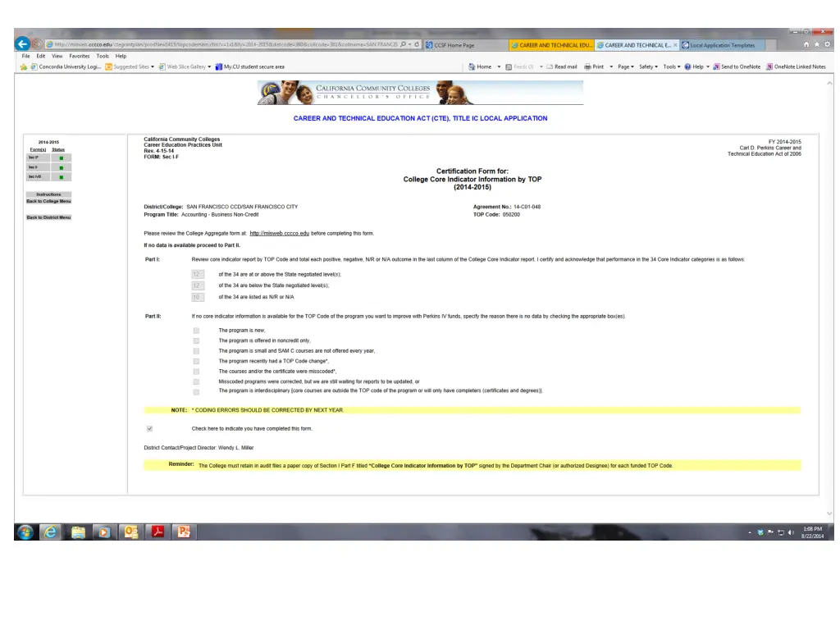Click the 'N/R or N/A' count field
840x630 pixels.
(198, 297)
